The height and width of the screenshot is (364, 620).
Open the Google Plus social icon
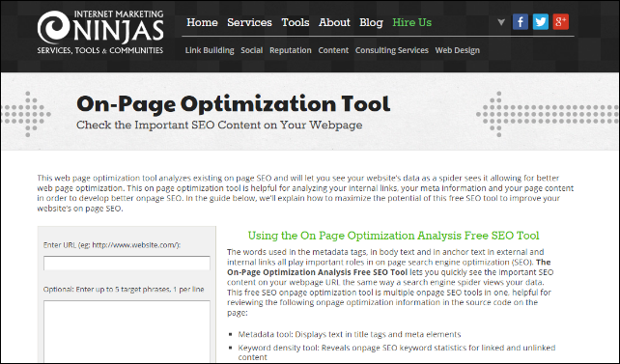[x=561, y=22]
